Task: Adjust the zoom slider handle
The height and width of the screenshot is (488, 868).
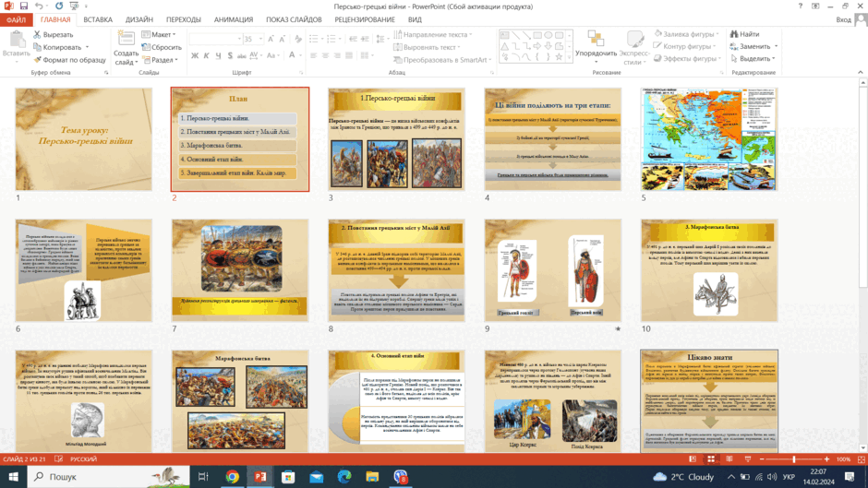Action: 794,459
